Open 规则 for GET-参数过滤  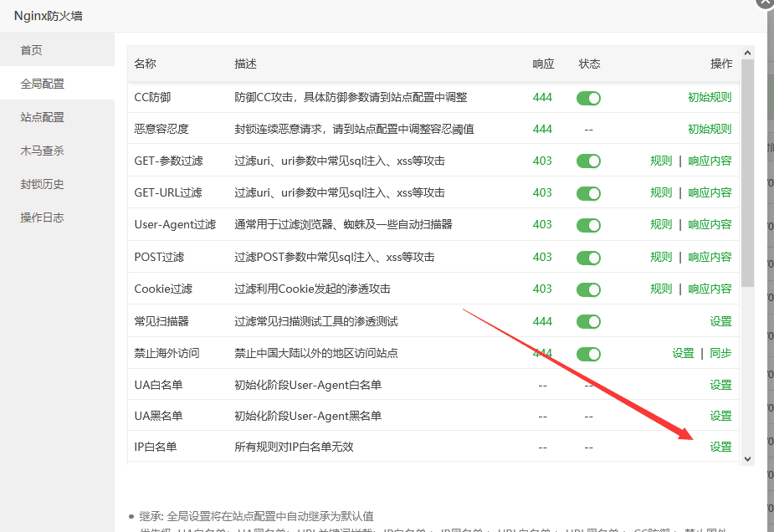click(661, 161)
